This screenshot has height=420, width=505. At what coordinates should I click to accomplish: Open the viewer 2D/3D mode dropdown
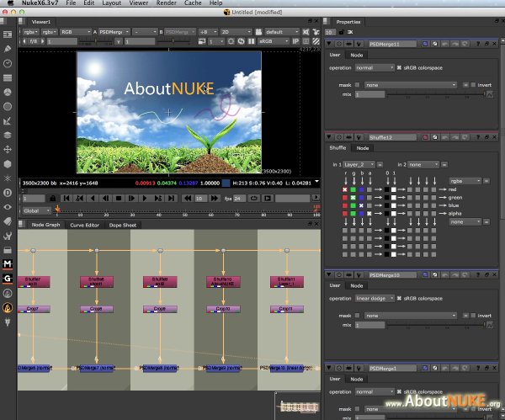(x=236, y=32)
